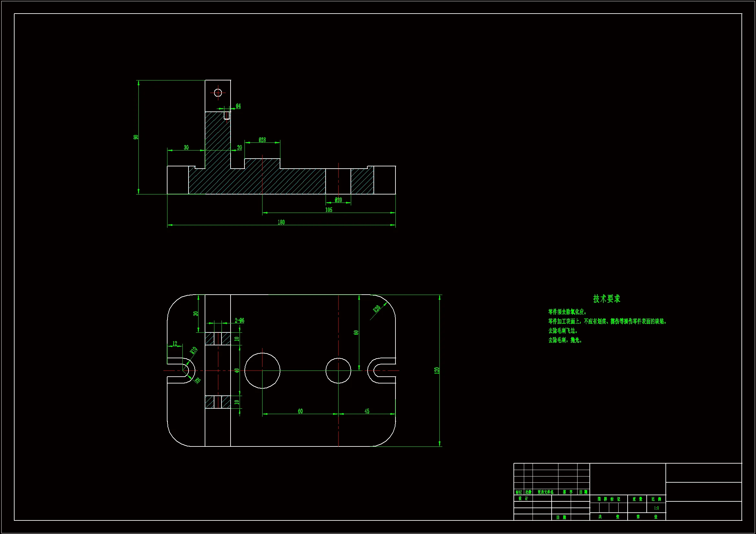Select the 去除毛刺飞边 requirement line

pos(563,331)
